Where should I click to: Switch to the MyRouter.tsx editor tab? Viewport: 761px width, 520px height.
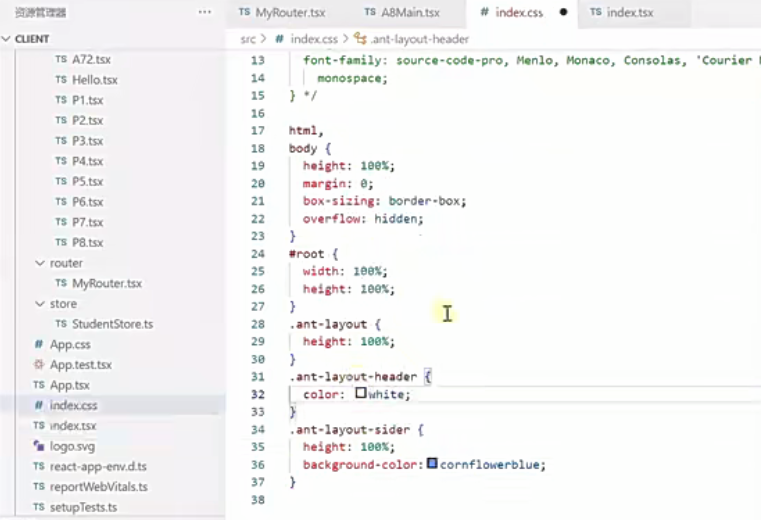pyautogui.click(x=282, y=13)
